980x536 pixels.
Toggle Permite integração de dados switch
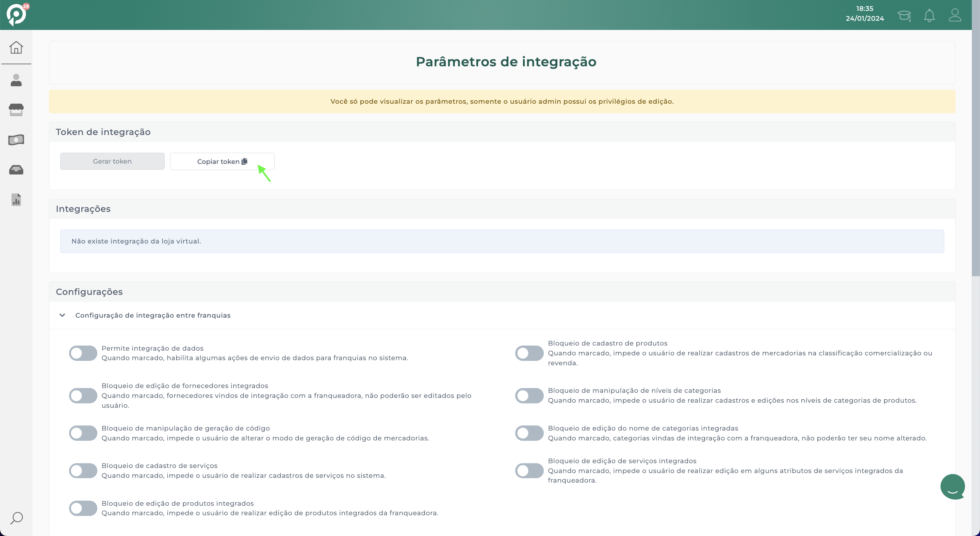pyautogui.click(x=83, y=353)
